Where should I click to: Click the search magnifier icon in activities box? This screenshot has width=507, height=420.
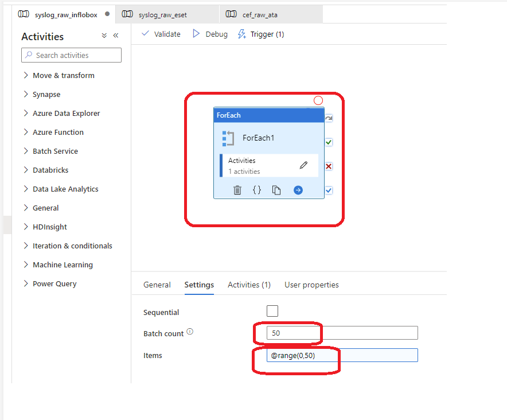click(29, 55)
